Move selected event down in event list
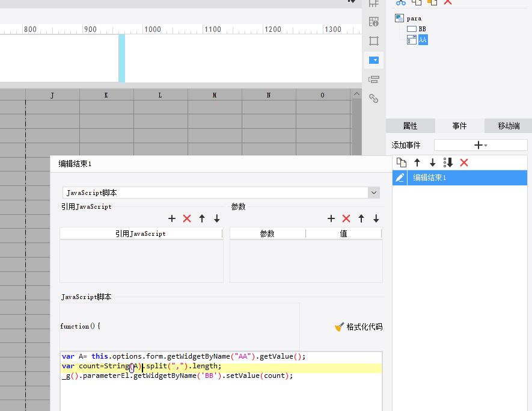This screenshot has width=532, height=411. (x=433, y=162)
